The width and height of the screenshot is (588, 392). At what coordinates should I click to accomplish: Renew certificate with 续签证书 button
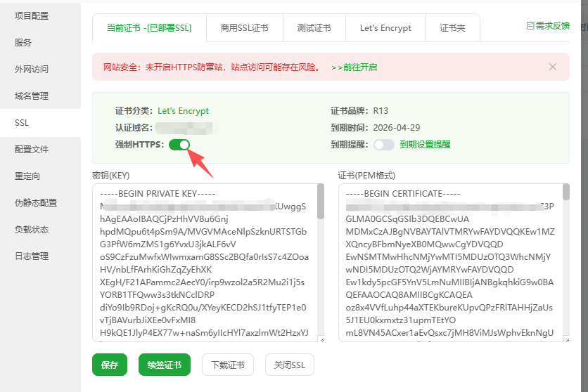click(x=164, y=365)
